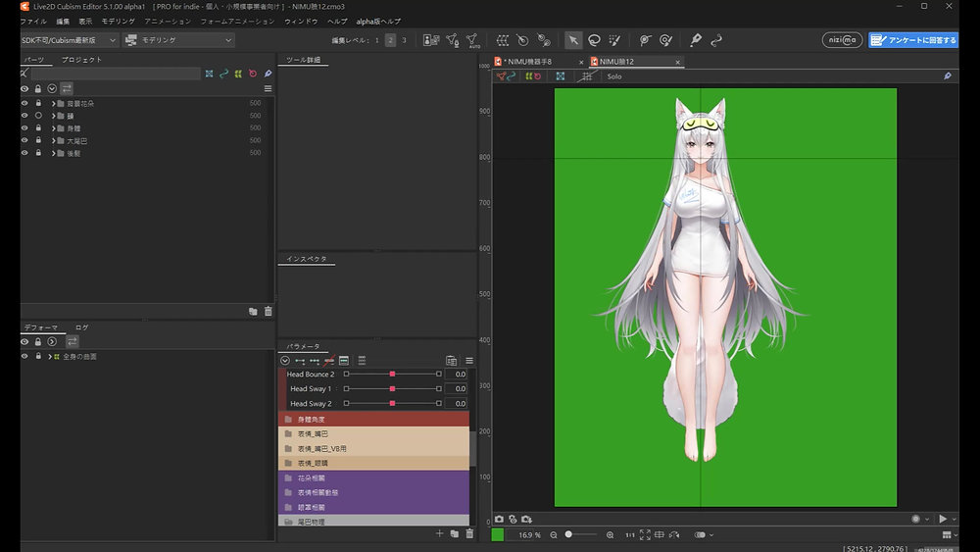Set edit level to 1
Image resolution: width=980 pixels, height=552 pixels.
point(377,40)
